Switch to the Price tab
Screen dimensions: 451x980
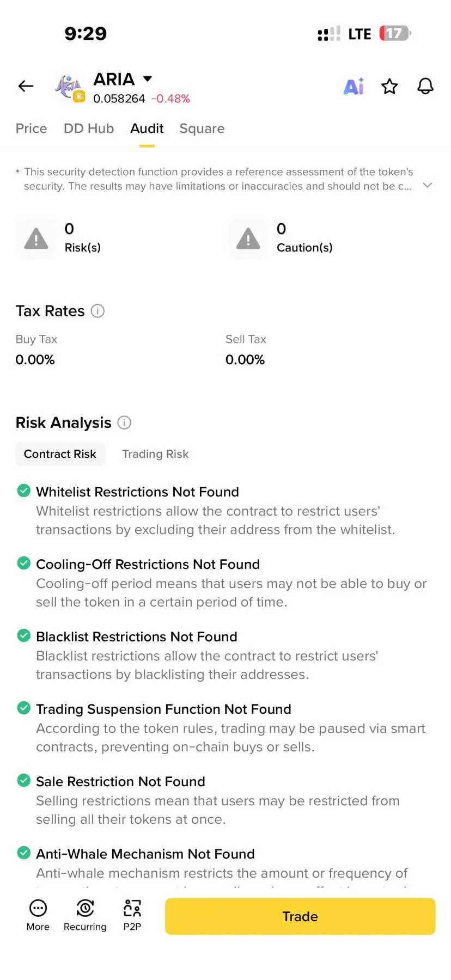point(32,128)
